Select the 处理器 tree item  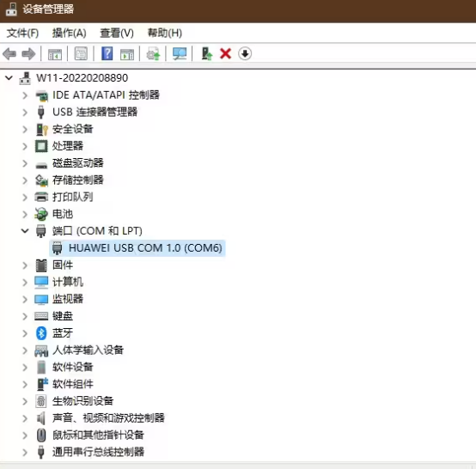tap(68, 146)
